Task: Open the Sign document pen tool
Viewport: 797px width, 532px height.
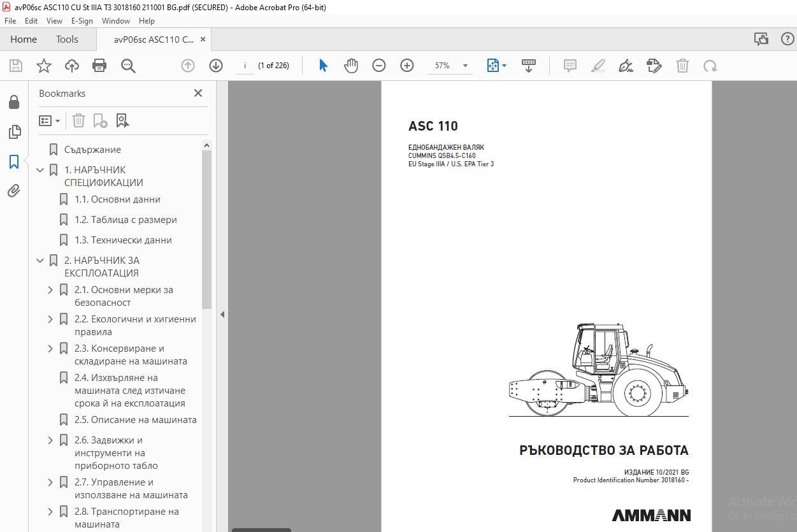Action: coord(626,66)
